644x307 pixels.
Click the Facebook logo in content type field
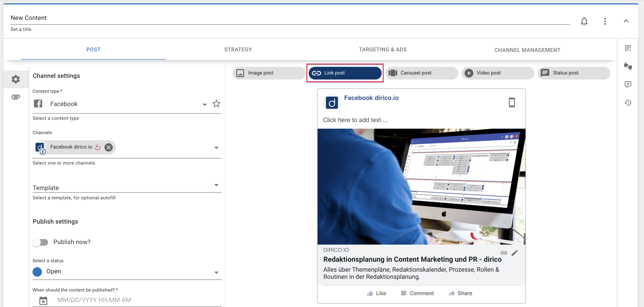click(x=38, y=104)
